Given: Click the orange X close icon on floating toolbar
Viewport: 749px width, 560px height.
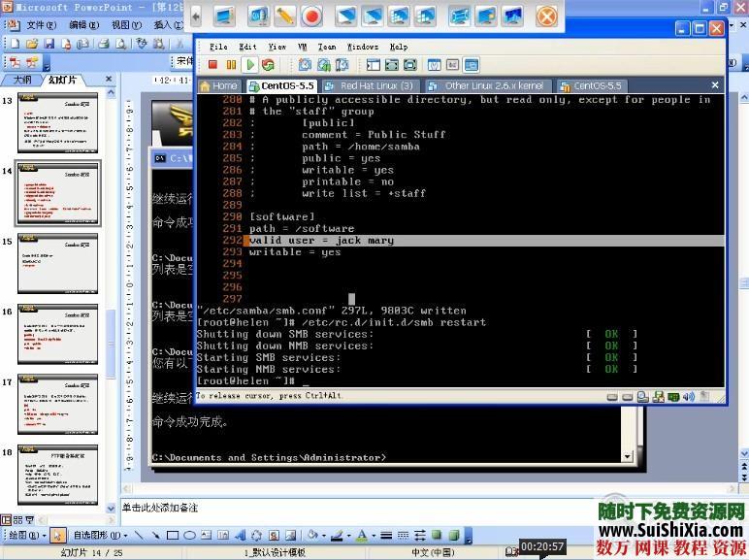Looking at the screenshot, I should (x=546, y=16).
